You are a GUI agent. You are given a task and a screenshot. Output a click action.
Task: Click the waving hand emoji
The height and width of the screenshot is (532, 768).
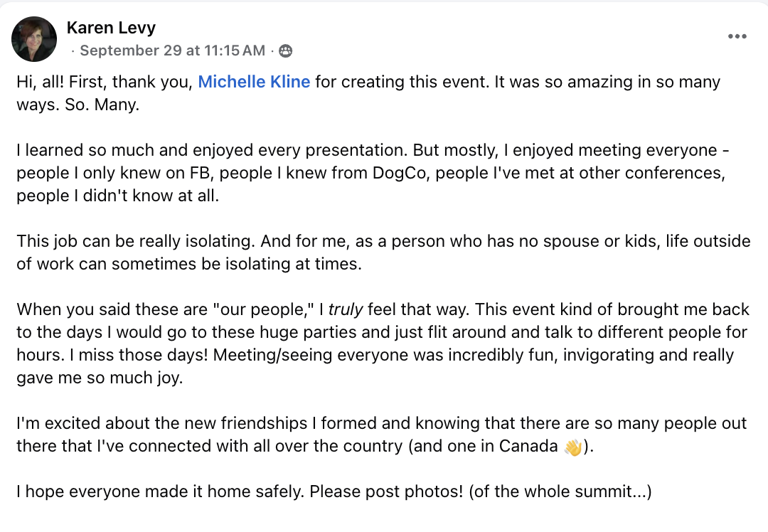(572, 447)
